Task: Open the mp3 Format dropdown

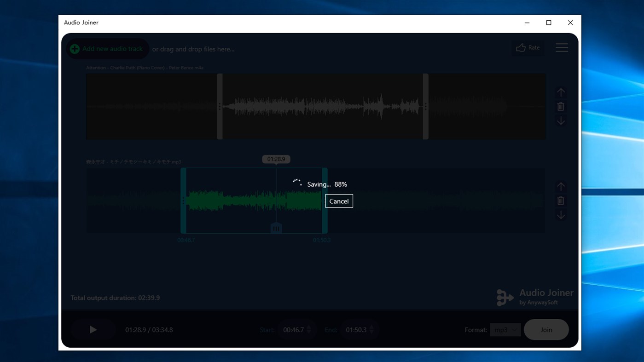Action: click(505, 329)
